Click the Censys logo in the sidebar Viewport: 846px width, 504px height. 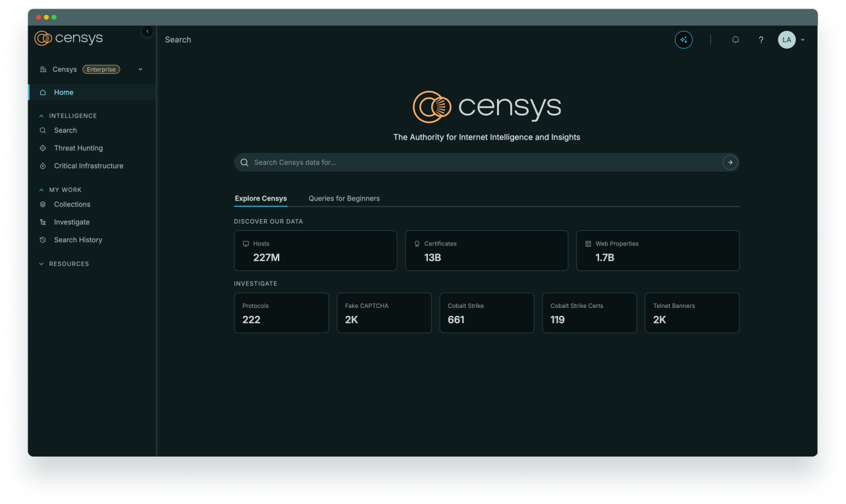pyautogui.click(x=68, y=39)
